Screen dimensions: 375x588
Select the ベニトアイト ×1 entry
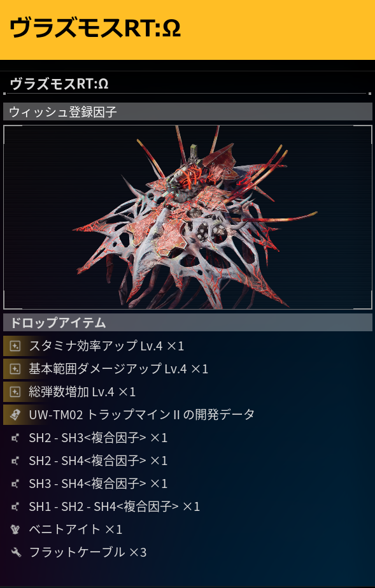[x=75, y=529]
